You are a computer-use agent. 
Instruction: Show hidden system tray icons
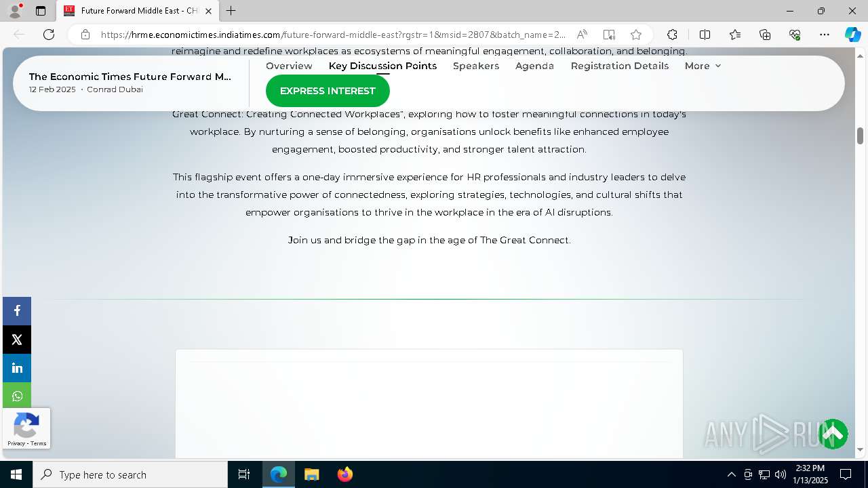731,474
